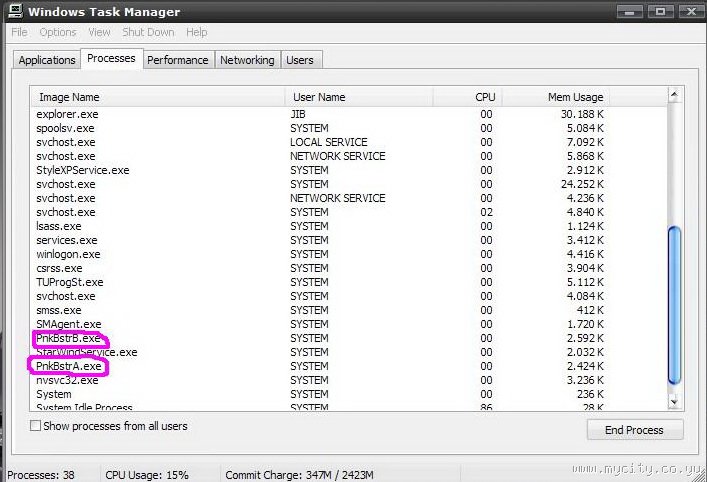This screenshot has width=707, height=482.
Task: Click the Task Manager title bar icon
Action: [x=15, y=10]
